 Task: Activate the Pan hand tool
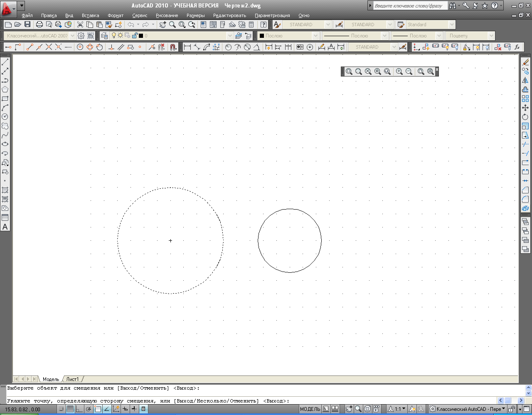tap(163, 25)
